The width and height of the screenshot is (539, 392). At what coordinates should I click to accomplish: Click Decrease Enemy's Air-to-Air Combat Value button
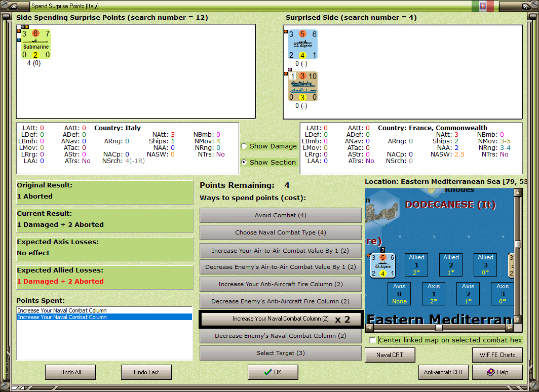[x=281, y=267]
